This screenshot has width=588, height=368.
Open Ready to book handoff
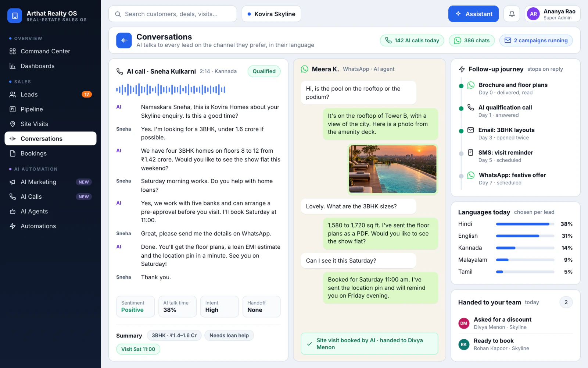tap(516, 344)
